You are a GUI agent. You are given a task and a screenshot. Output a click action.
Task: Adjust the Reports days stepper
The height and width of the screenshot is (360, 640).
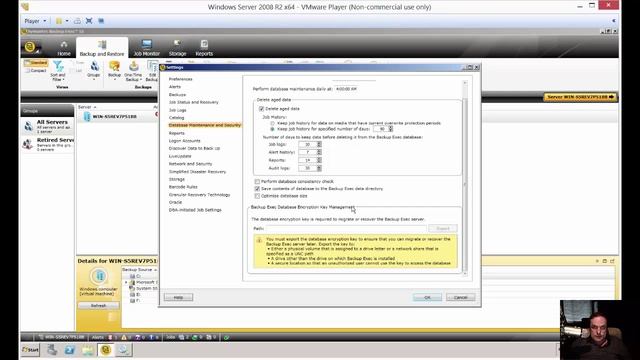pos(319,160)
